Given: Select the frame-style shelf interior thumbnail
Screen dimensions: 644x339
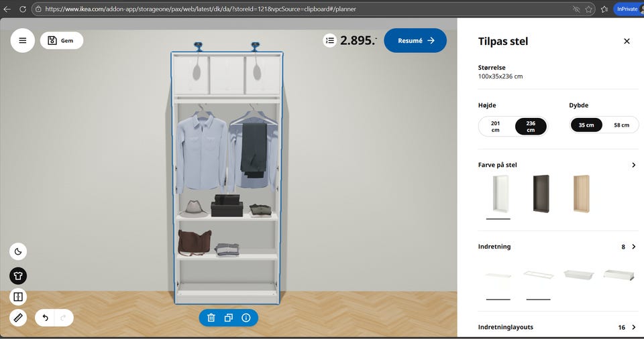Looking at the screenshot, I should (x=539, y=275).
